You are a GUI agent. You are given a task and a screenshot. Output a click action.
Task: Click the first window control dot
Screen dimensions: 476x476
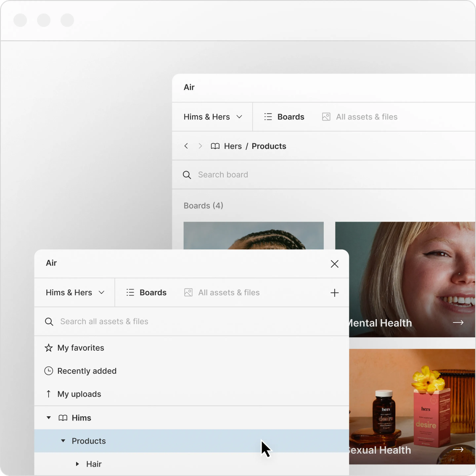pyautogui.click(x=20, y=20)
